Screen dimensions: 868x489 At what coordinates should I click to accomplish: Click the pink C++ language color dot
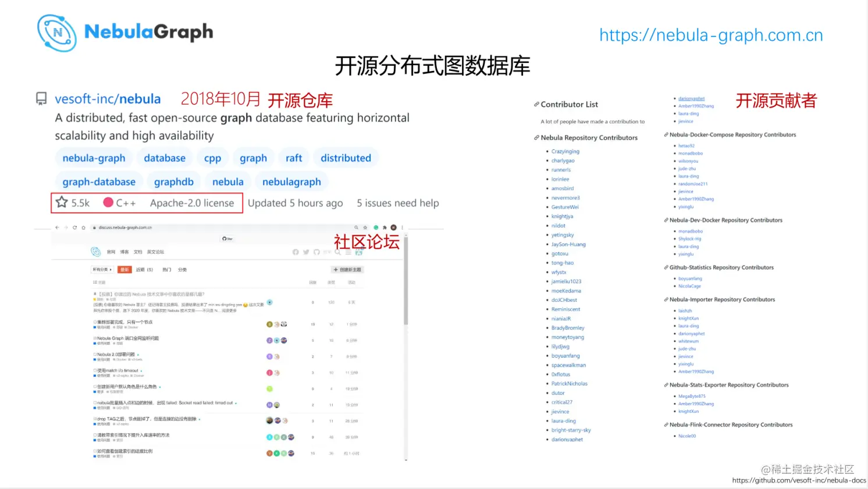tap(108, 202)
